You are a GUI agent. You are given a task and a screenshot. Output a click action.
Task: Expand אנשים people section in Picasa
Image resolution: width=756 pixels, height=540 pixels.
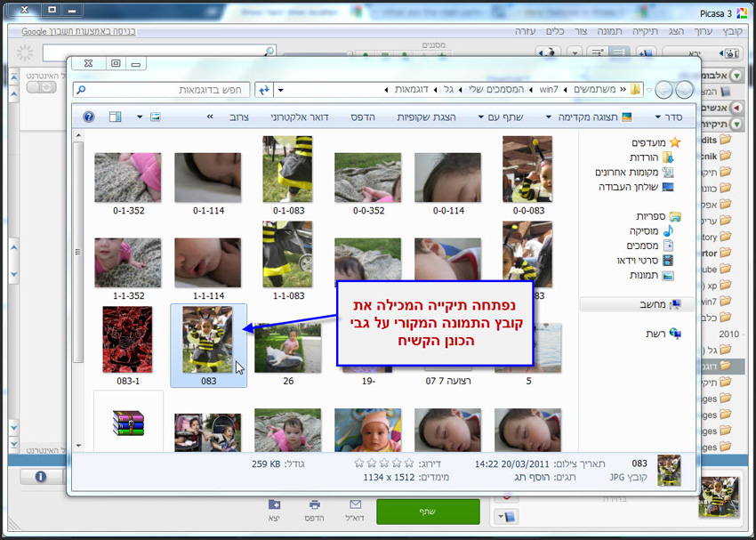[736, 108]
